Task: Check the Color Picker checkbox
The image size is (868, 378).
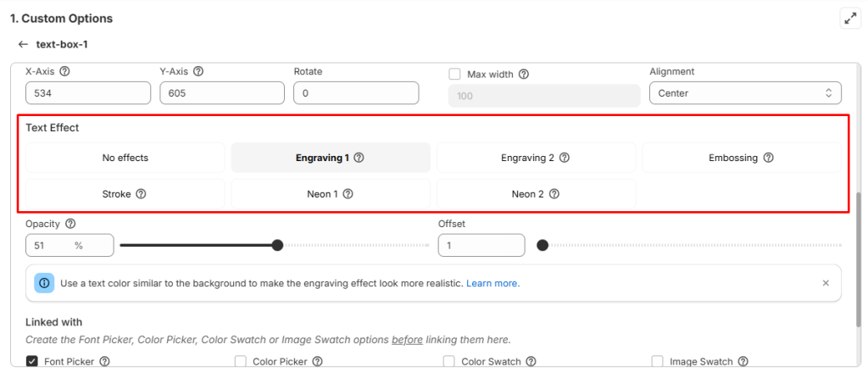Action: point(241,362)
